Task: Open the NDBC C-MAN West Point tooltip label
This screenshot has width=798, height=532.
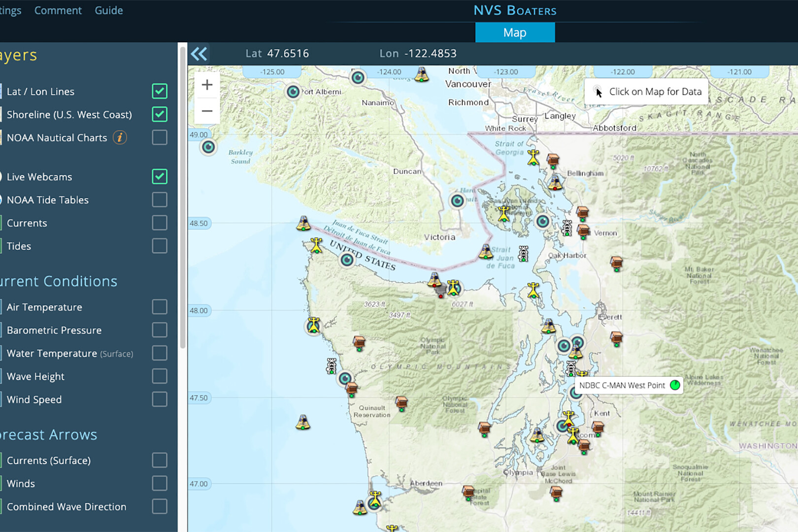Action: coord(629,385)
